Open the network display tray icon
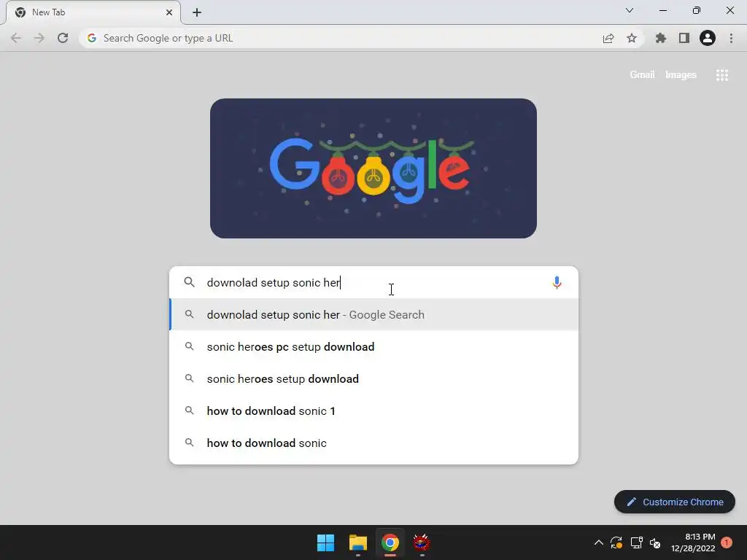This screenshot has height=560, width=747. (x=636, y=542)
